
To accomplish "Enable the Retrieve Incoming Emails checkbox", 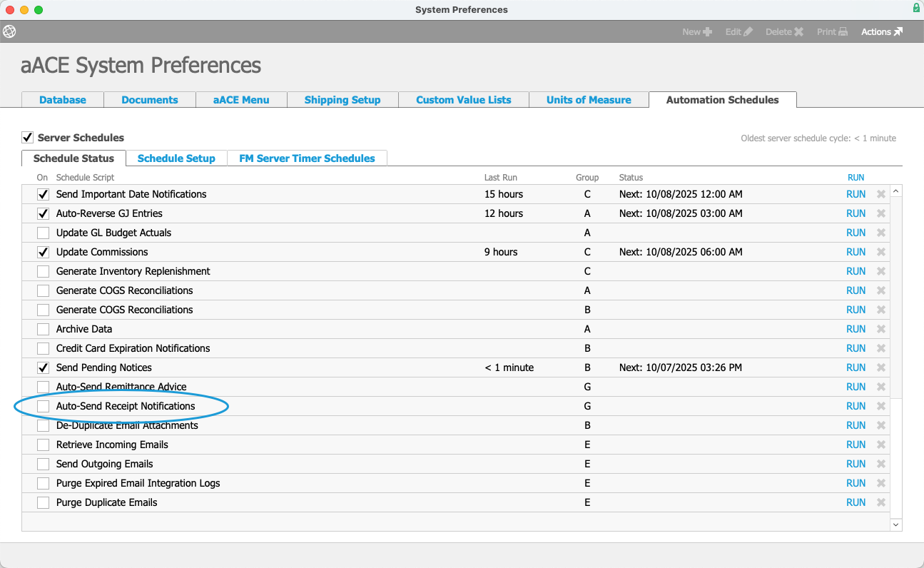I will tap(44, 445).
